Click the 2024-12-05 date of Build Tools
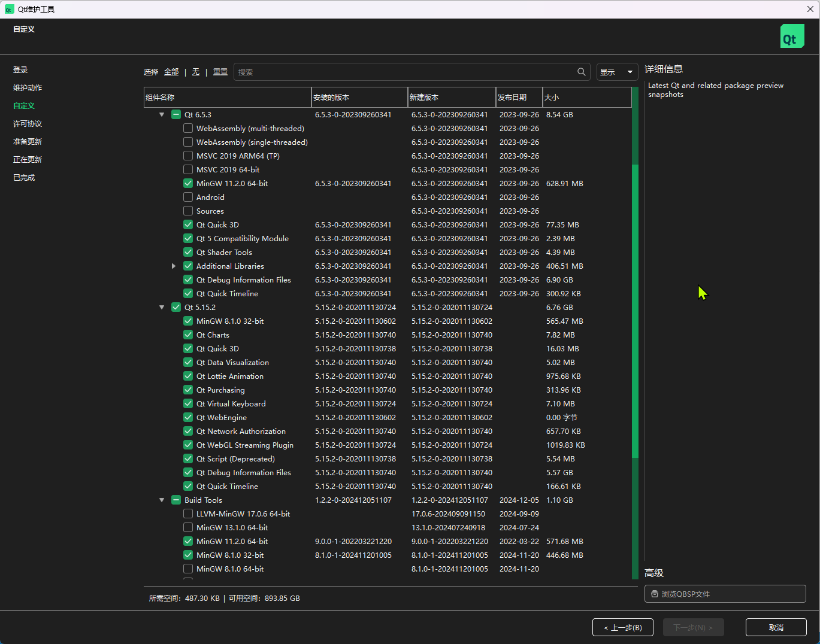 (519, 500)
